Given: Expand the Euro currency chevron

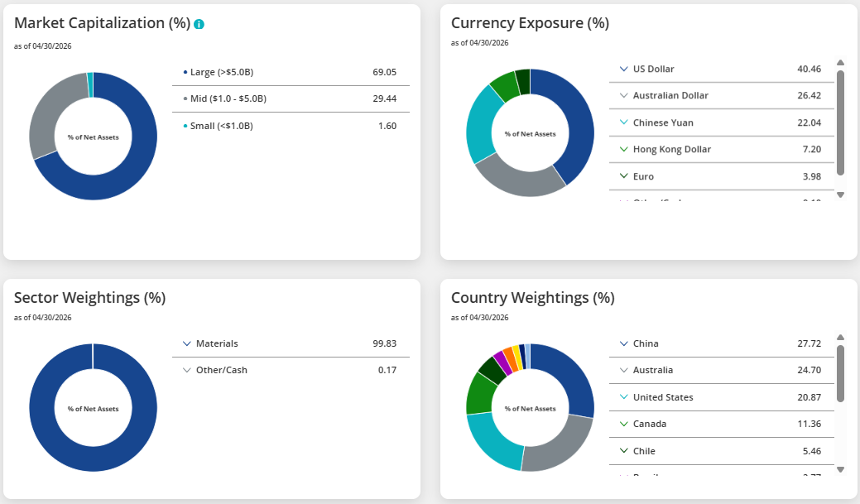Looking at the screenshot, I should point(623,176).
